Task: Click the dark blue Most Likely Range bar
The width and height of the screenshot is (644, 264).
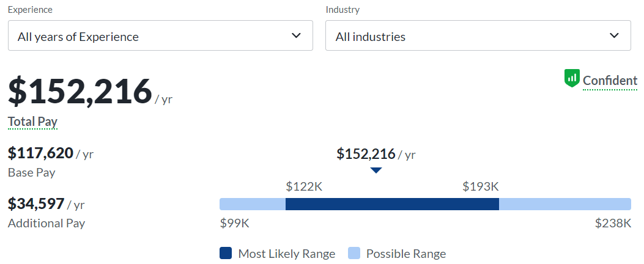Action: coord(392,205)
